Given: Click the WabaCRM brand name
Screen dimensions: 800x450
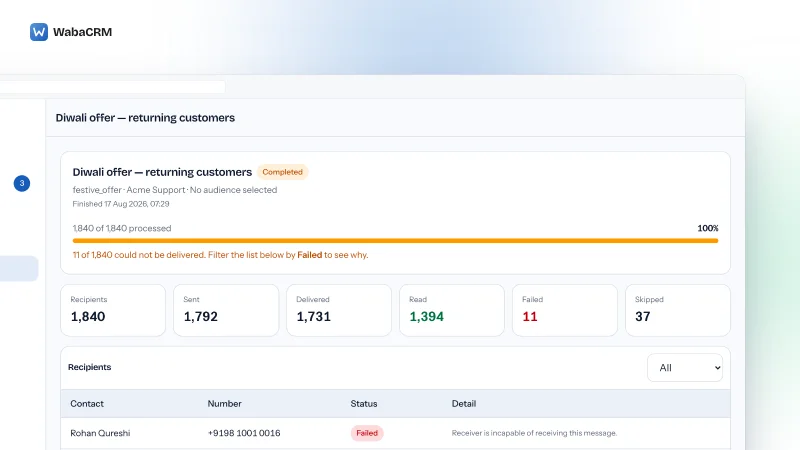Looking at the screenshot, I should point(82,32).
